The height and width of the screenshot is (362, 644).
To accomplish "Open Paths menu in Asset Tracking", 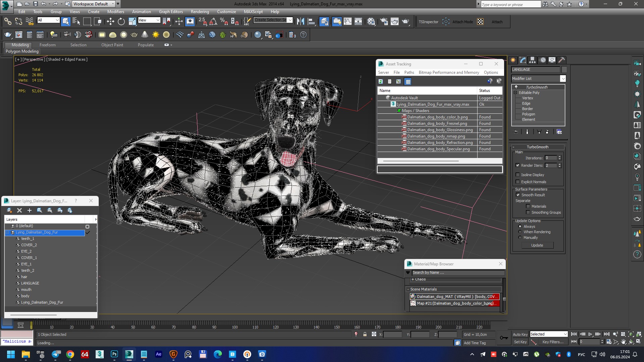I will point(409,72).
